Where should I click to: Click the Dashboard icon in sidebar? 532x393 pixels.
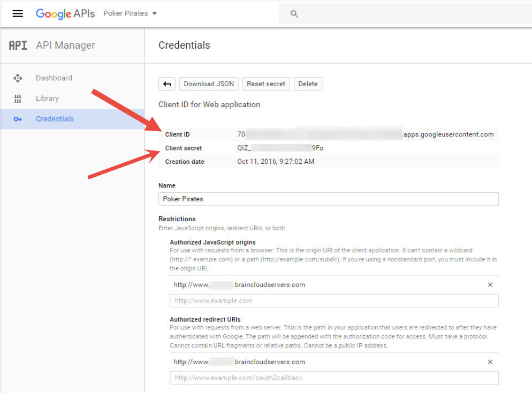point(18,78)
